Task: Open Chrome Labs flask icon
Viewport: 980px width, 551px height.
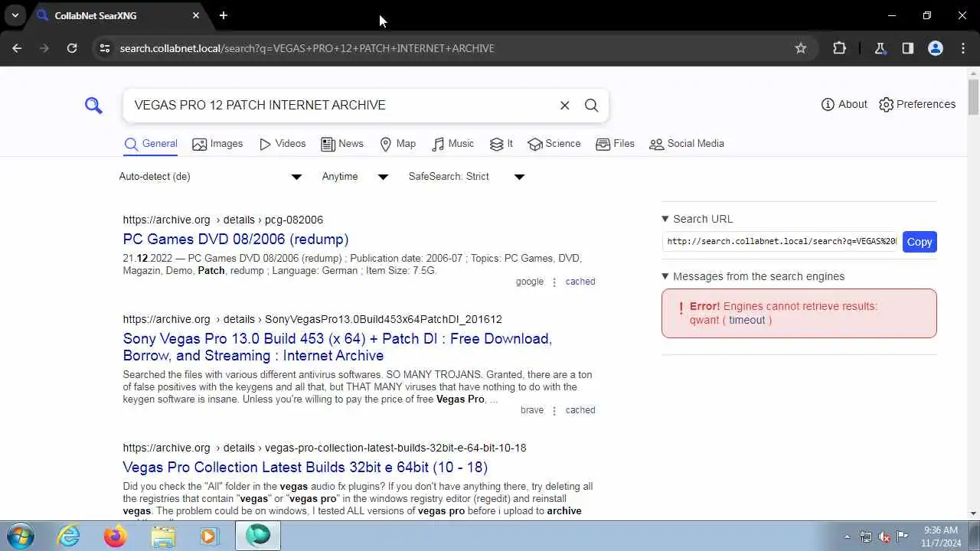Action: 880,48
